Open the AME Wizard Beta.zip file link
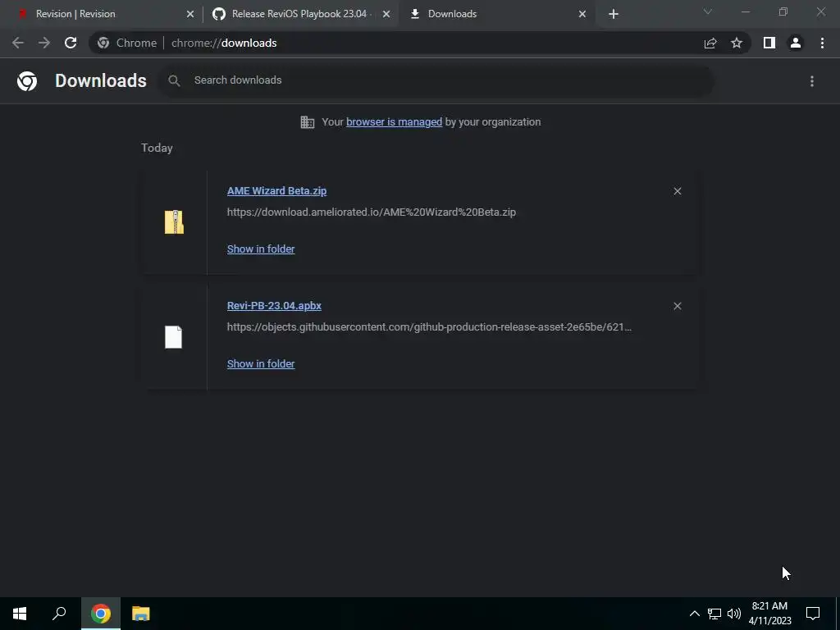 [x=276, y=190]
